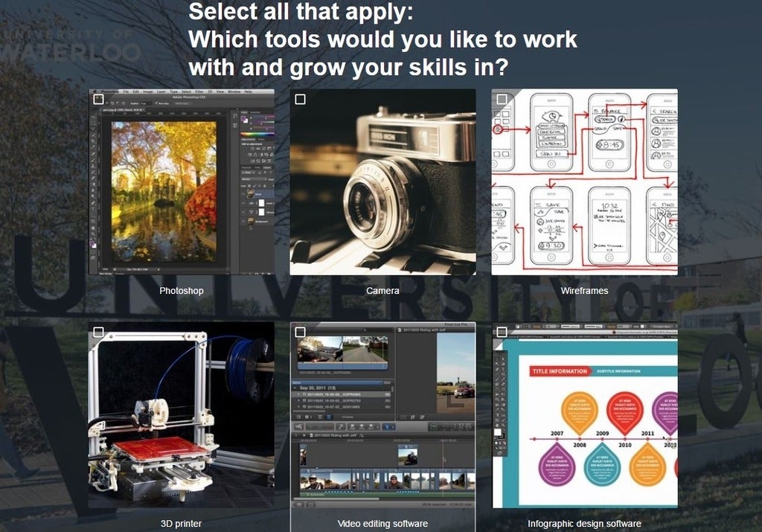Expand the Sep 20, 2011 event in Final Cut Pro
The image size is (762, 532).
[x=295, y=387]
